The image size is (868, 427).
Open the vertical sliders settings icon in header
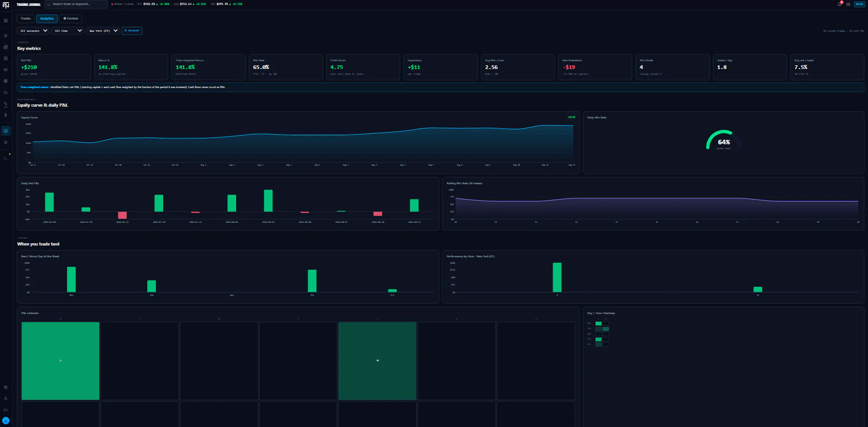(x=848, y=4)
